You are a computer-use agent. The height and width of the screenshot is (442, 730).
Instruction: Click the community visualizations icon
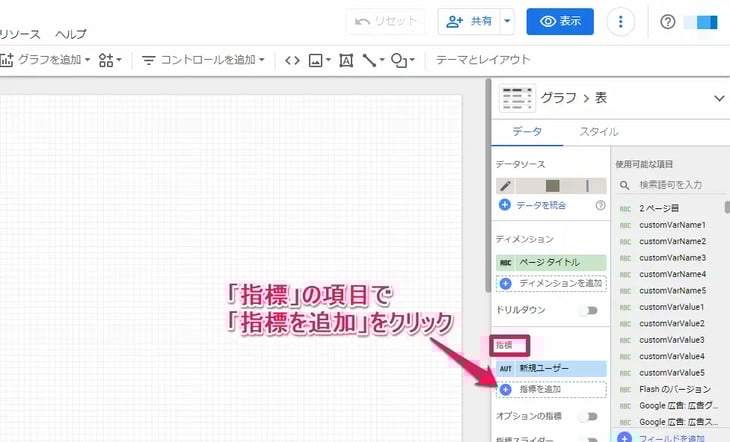click(110, 60)
